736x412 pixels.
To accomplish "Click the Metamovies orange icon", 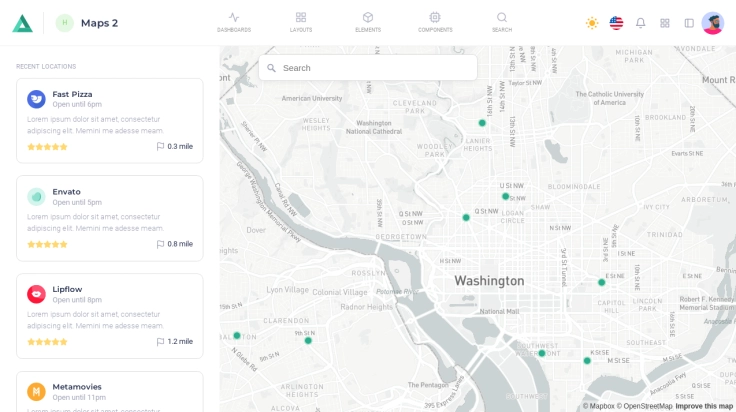I will 36,391.
